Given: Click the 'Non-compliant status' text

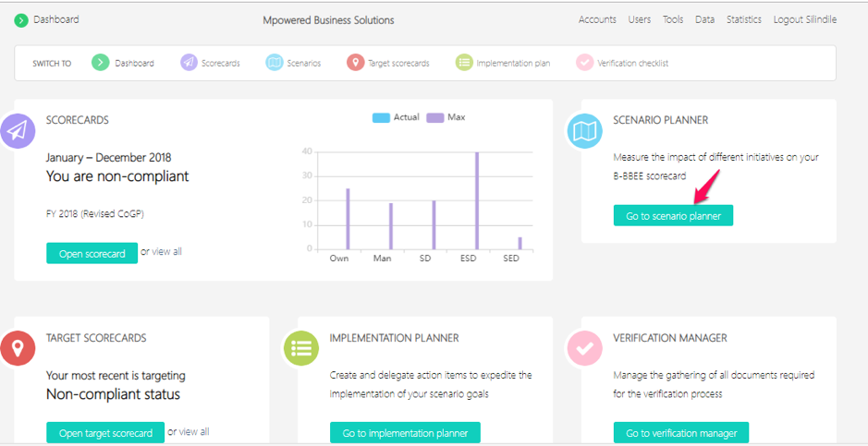Looking at the screenshot, I should (113, 394).
